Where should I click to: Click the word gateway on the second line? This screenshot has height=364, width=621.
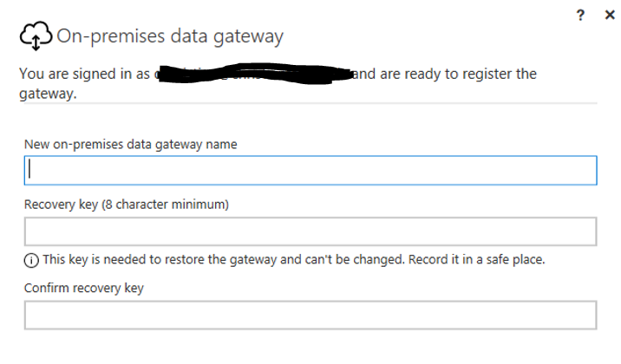pyautogui.click(x=48, y=94)
